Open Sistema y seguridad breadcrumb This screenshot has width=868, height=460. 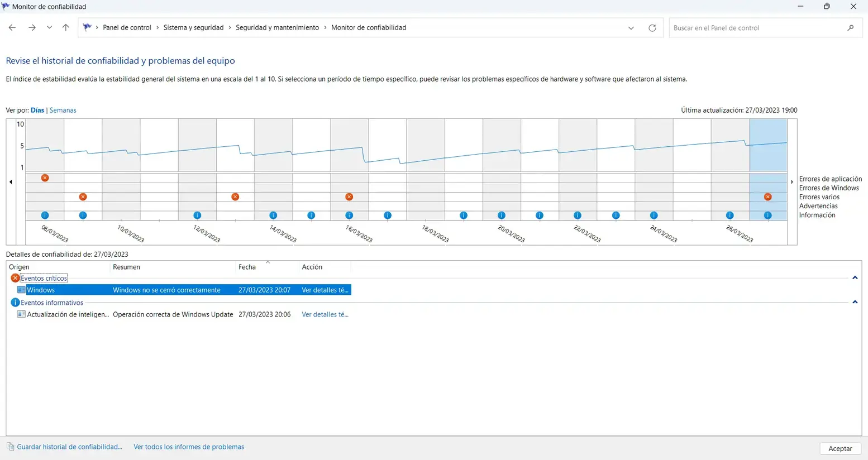[193, 27]
